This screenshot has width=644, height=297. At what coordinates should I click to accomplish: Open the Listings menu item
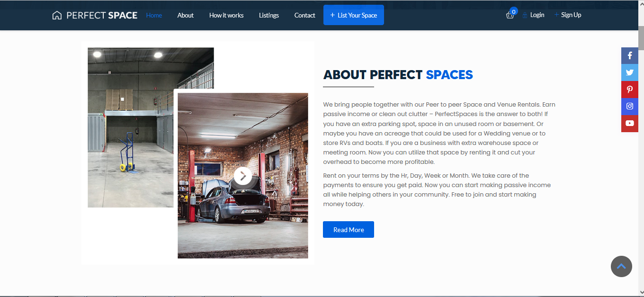pos(269,15)
